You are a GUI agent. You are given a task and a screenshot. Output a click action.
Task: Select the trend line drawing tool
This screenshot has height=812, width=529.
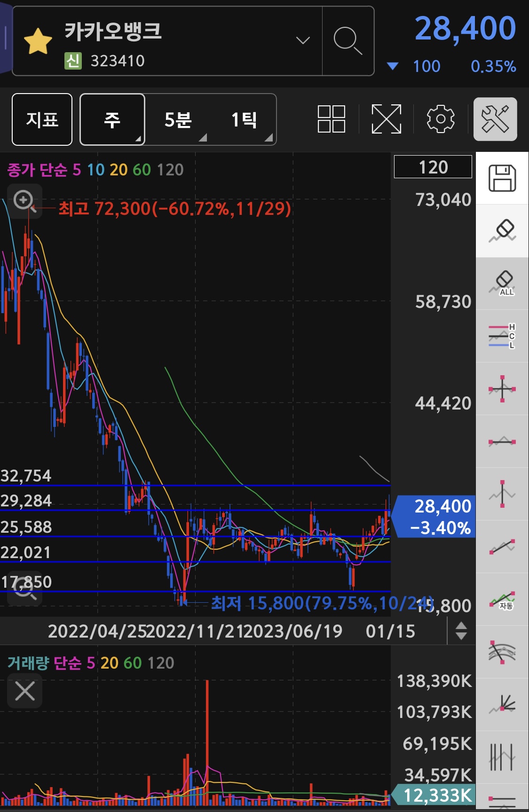[x=502, y=547]
